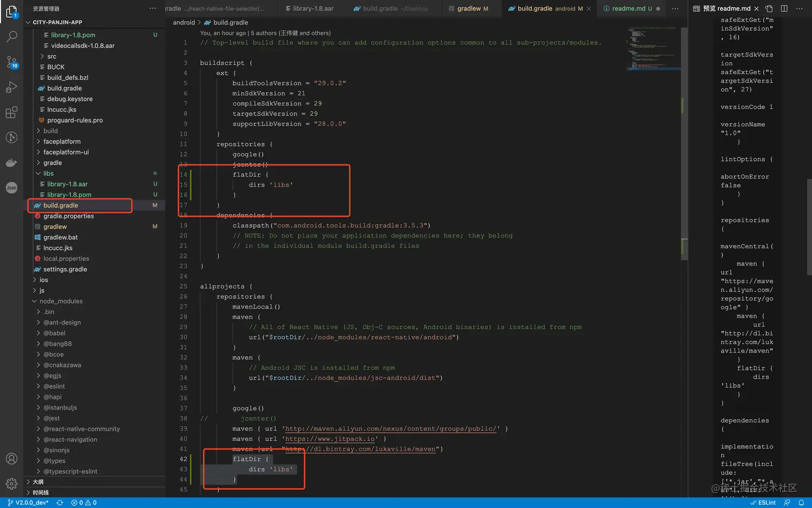
Task: Open library-1.8.aar under libs folder
Action: 67,184
